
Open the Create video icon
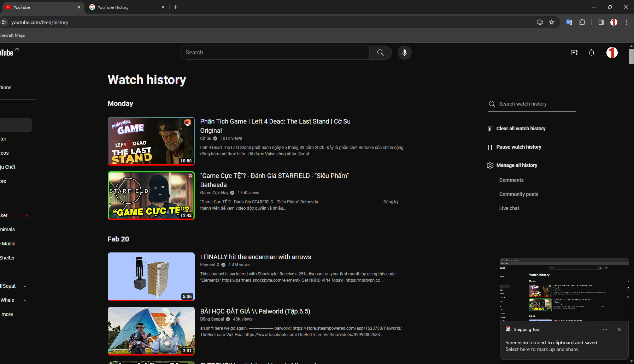[x=575, y=53]
